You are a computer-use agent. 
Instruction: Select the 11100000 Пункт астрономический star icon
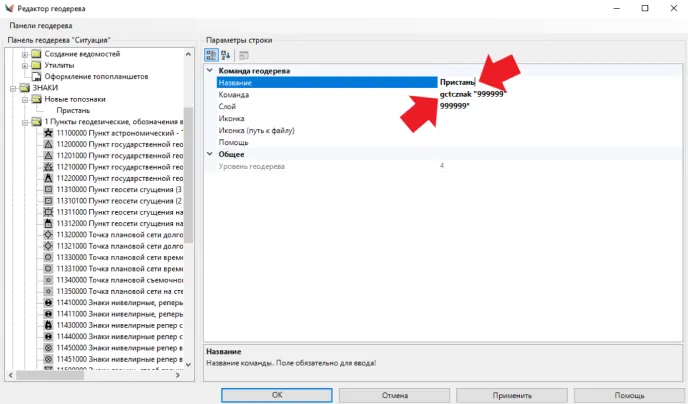point(49,133)
